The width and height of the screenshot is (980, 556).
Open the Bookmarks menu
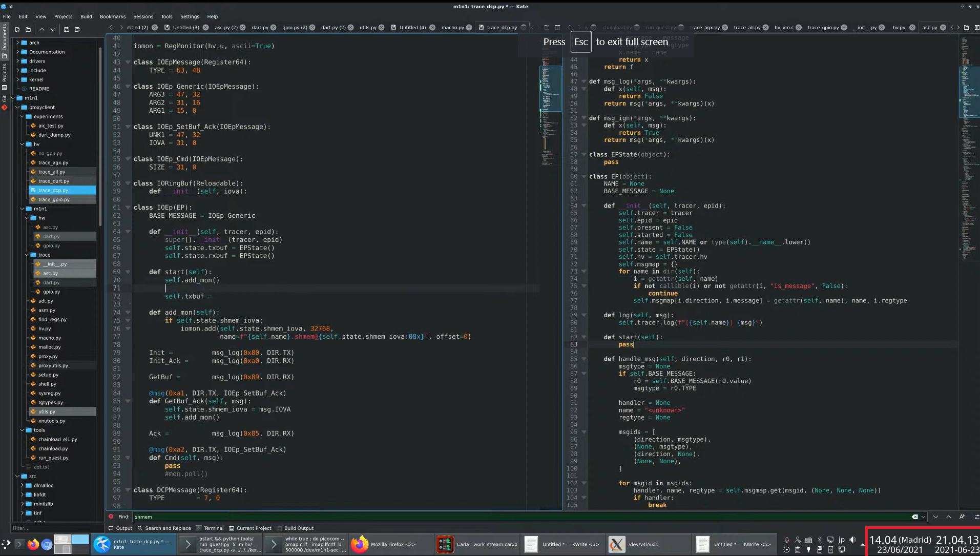(x=113, y=16)
